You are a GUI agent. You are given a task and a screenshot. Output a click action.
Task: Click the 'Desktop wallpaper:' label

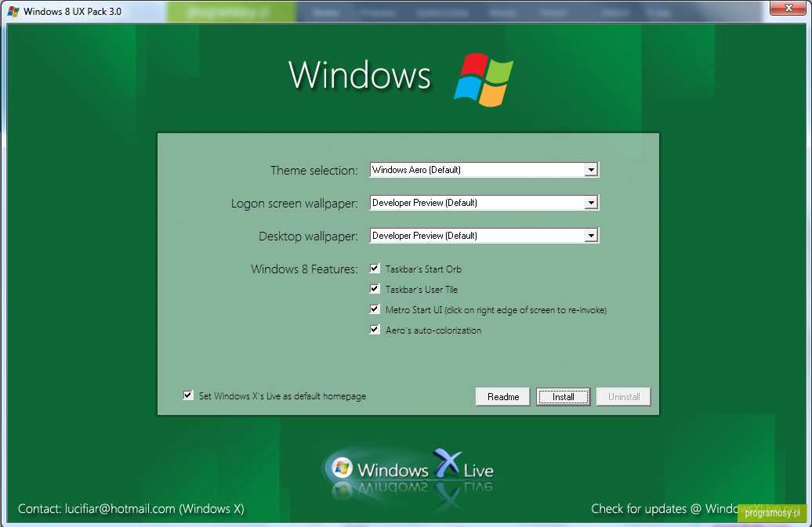309,236
